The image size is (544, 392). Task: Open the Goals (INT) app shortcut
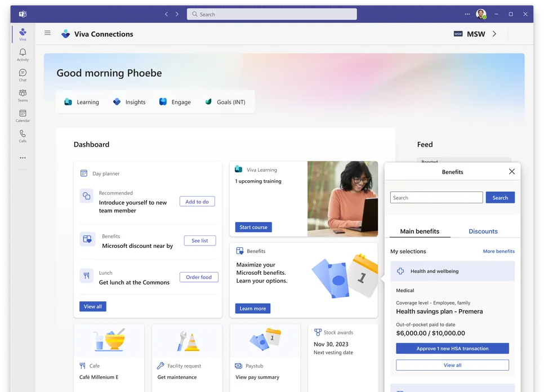pyautogui.click(x=225, y=102)
